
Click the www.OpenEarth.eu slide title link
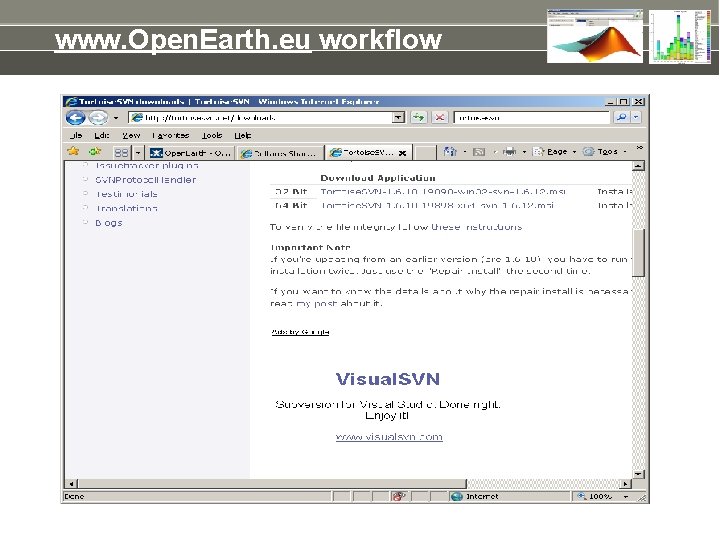(183, 39)
